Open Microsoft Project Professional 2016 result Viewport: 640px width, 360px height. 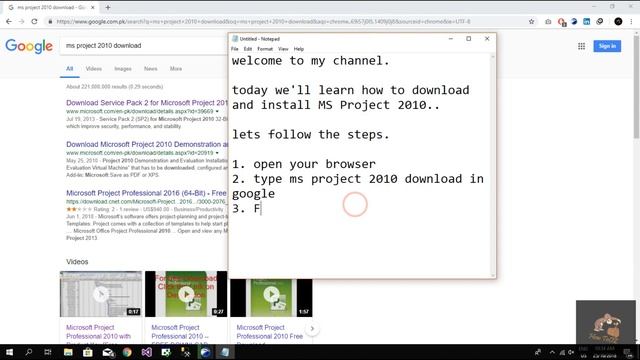point(146,193)
